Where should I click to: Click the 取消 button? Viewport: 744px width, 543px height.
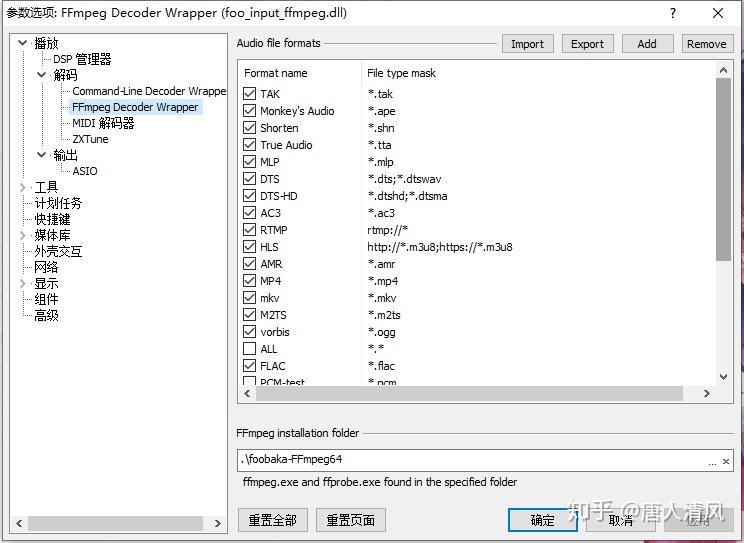(621, 520)
